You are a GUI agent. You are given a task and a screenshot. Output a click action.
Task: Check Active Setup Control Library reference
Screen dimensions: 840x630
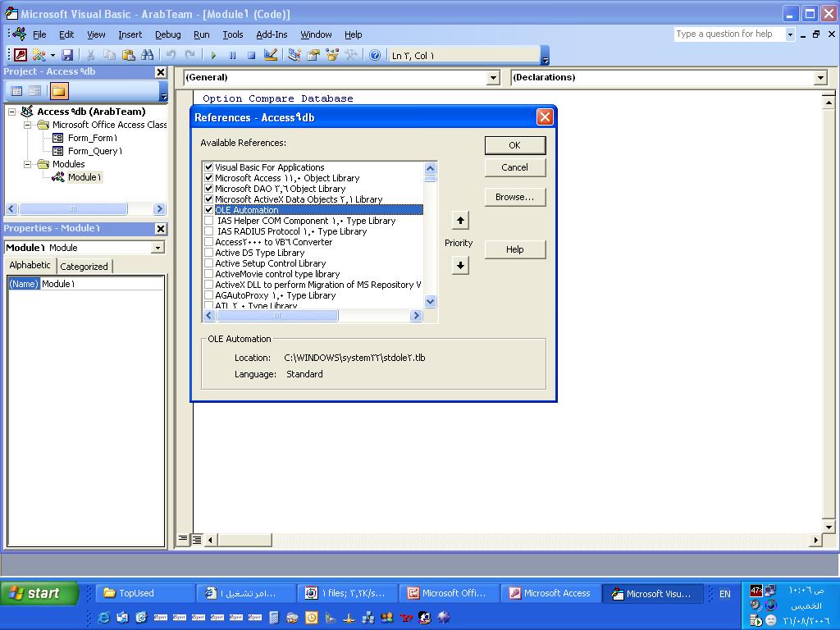[x=209, y=263]
